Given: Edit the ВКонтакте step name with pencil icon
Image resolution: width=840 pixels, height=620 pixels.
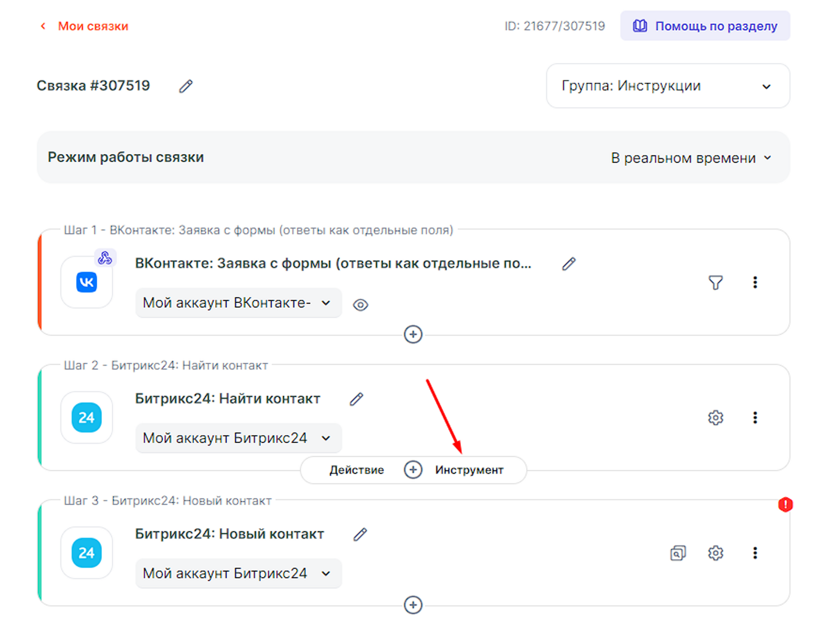Looking at the screenshot, I should [x=569, y=264].
